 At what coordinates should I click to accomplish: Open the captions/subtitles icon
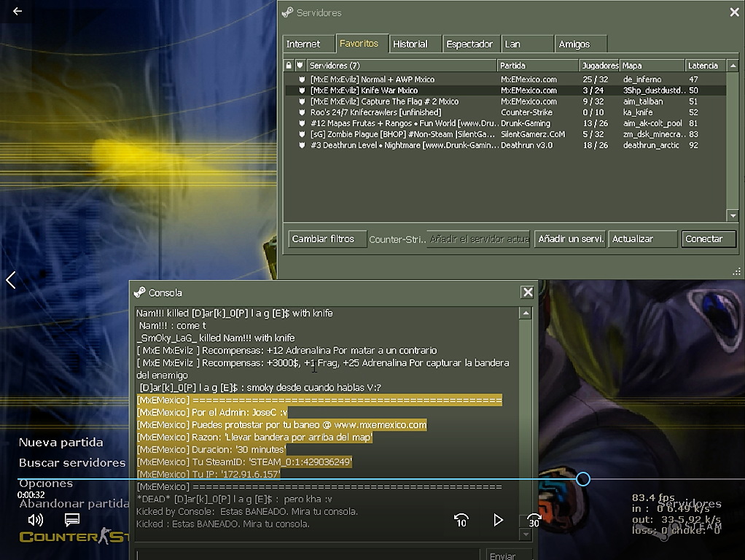coord(71,520)
